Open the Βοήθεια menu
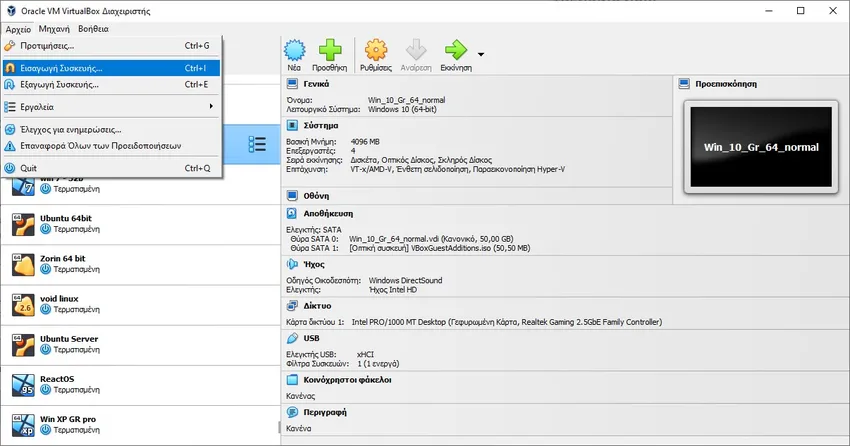 tap(93, 29)
